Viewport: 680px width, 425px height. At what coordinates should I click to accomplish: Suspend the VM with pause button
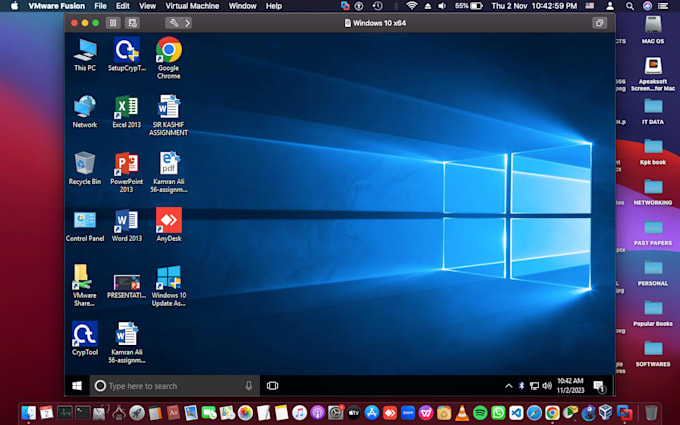pyautogui.click(x=113, y=23)
